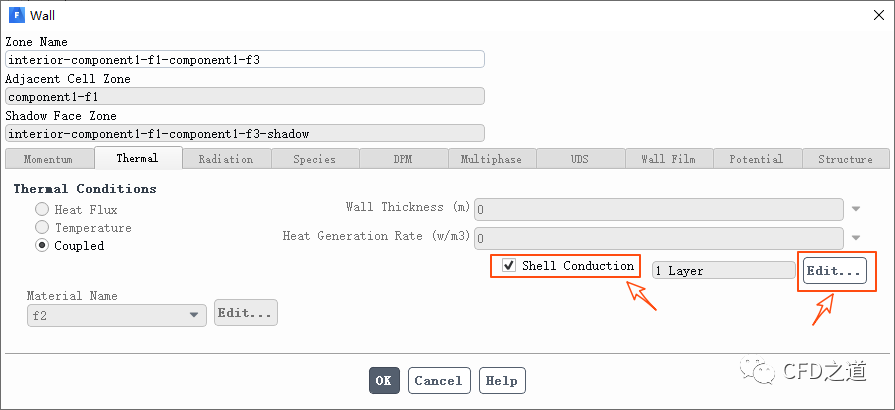Expand the Wall Thickness parameter dropdown arrow
This screenshot has width=895, height=410.
click(x=856, y=209)
